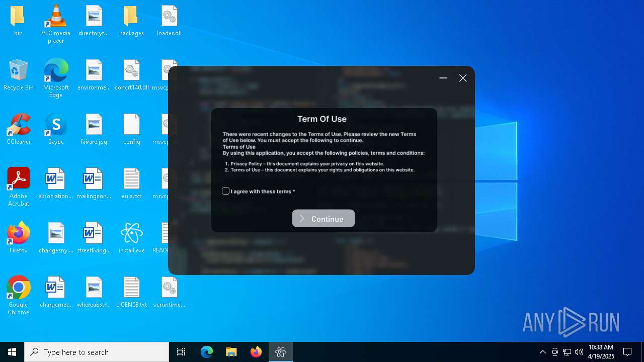Open the volume tray icon

click(579, 352)
